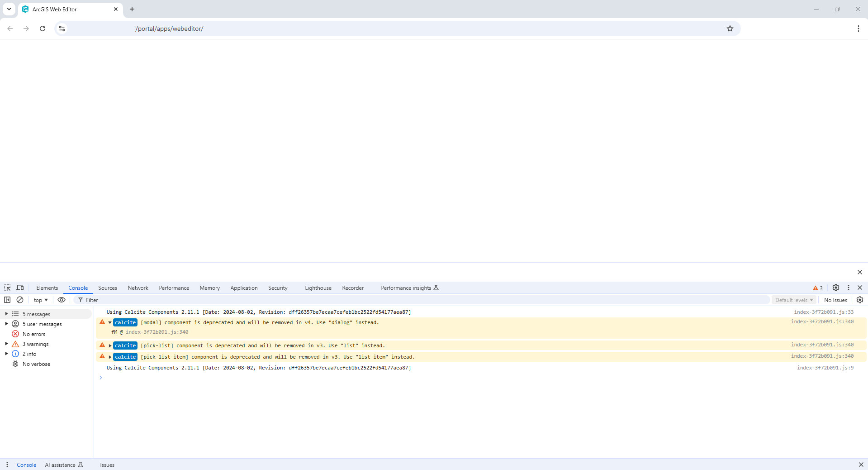
Task: Expand the 3 warnings group
Action: point(6,344)
